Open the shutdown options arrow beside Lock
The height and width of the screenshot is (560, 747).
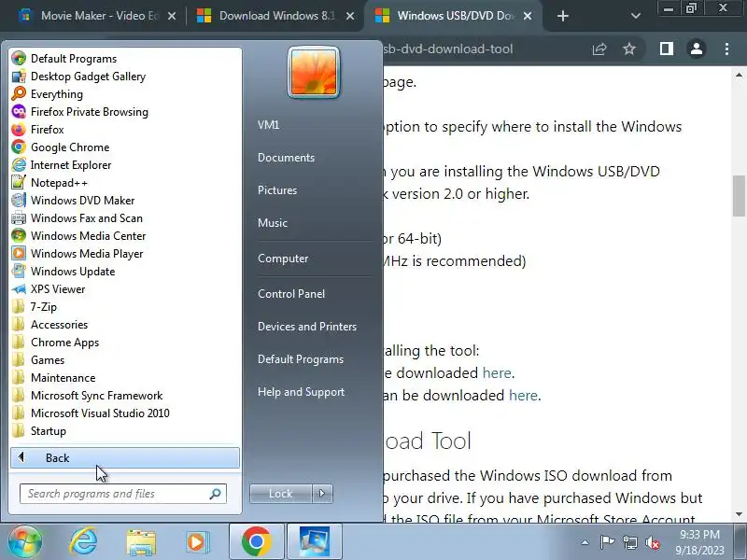point(322,494)
